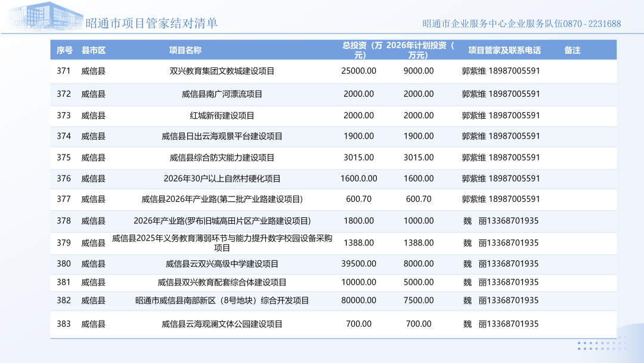This screenshot has width=644, height=363.
Task: Click sequence number 371
Action: [64, 70]
